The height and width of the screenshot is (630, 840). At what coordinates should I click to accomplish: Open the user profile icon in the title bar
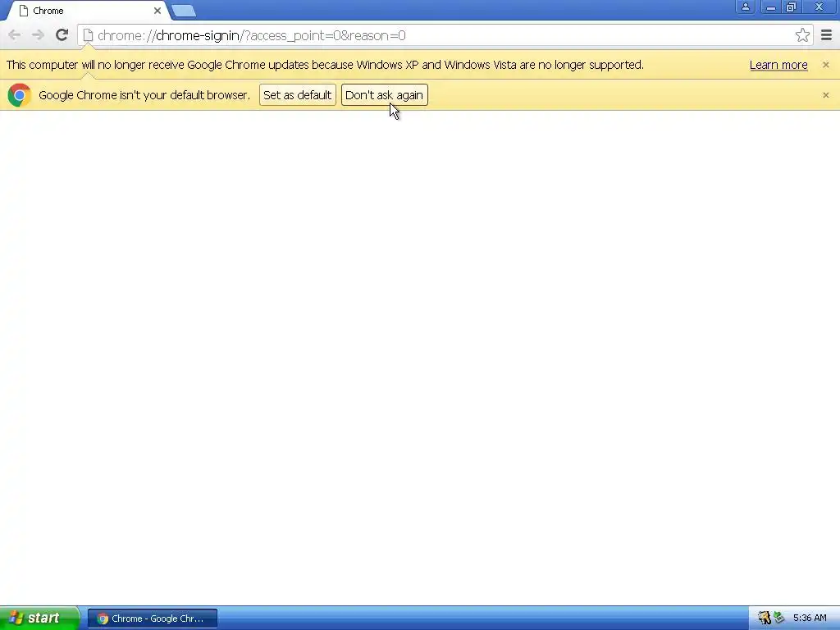coord(745,7)
